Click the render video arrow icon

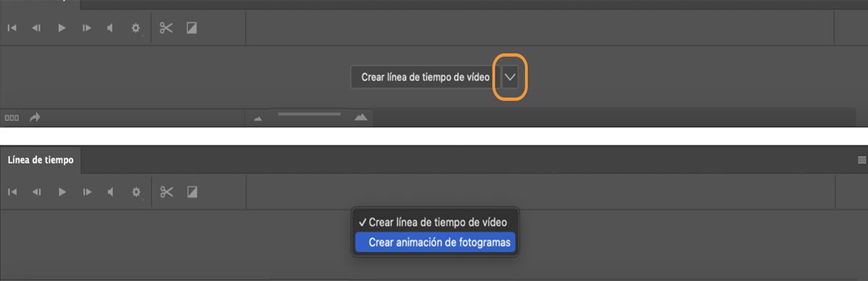(35, 117)
